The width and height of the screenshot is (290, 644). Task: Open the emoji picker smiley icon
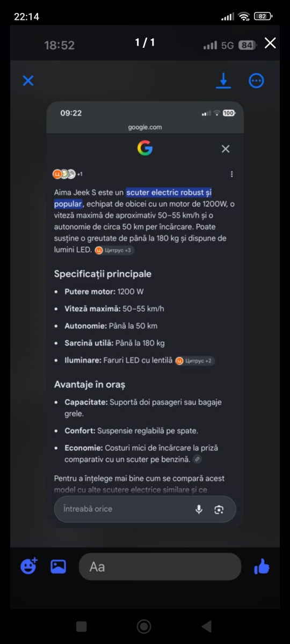pyautogui.click(x=28, y=566)
